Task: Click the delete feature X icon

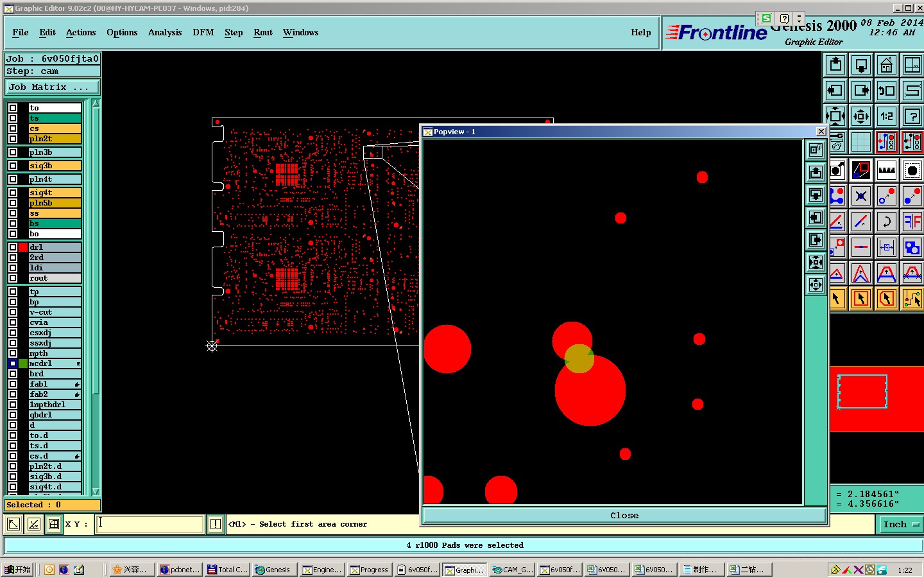Action: point(861,196)
